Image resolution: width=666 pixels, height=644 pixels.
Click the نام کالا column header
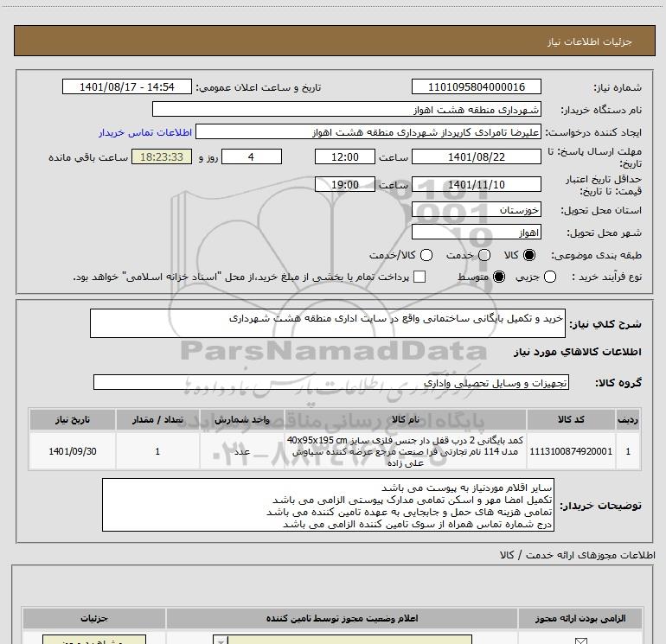click(405, 419)
